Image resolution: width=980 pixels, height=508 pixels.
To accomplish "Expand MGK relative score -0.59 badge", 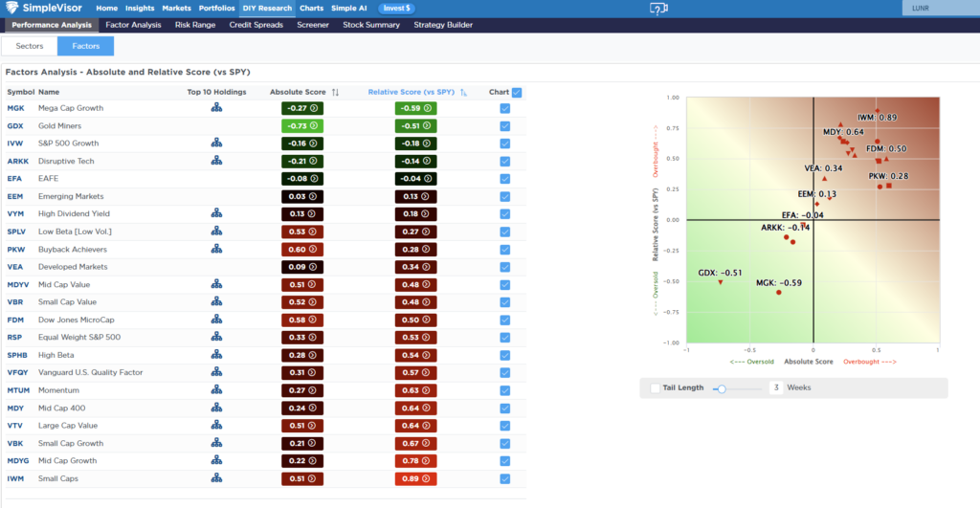I will click(x=415, y=108).
